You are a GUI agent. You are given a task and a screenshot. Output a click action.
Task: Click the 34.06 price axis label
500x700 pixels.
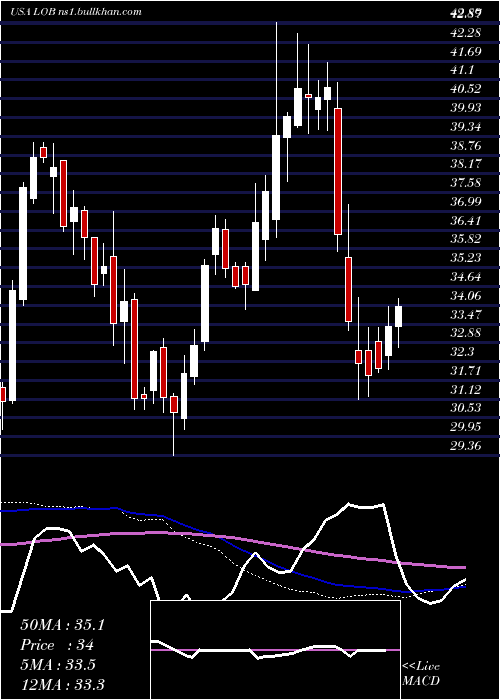466,296
